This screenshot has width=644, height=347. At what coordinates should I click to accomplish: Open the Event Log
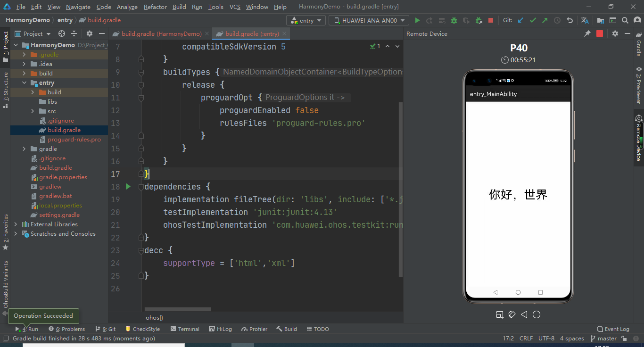tap(613, 329)
